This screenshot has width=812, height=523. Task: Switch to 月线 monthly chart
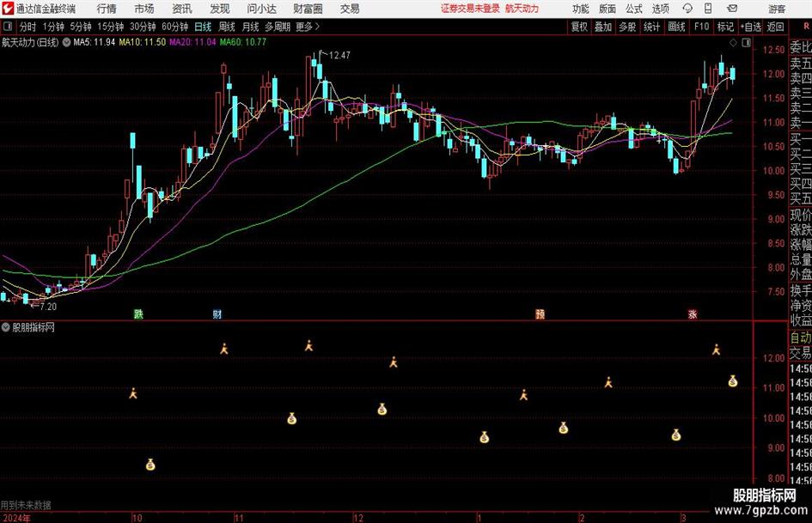coord(250,27)
